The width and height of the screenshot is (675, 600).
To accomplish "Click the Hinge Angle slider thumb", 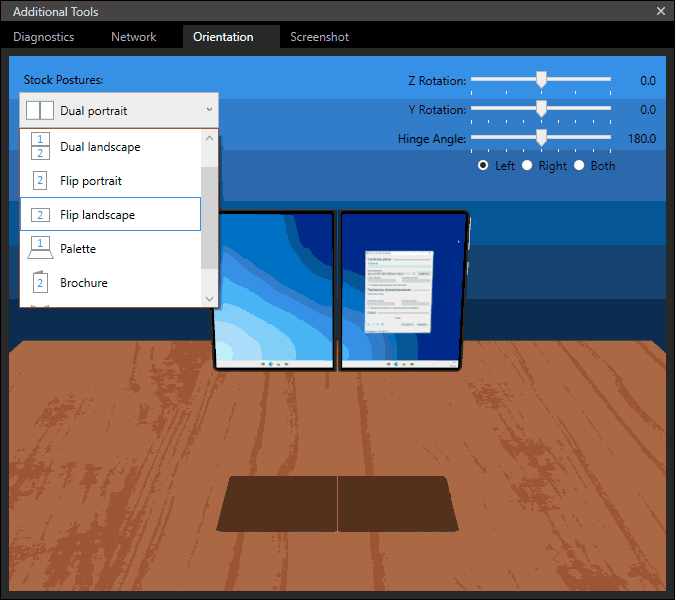I will [x=541, y=138].
